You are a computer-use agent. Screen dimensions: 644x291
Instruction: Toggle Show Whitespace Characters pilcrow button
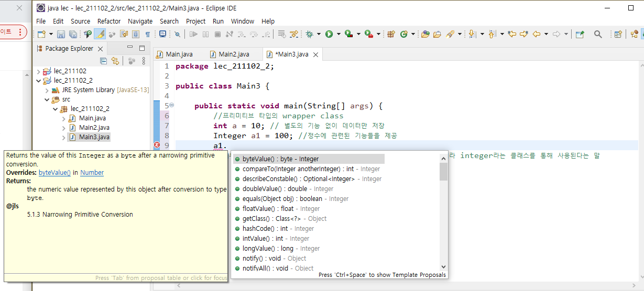(x=147, y=35)
